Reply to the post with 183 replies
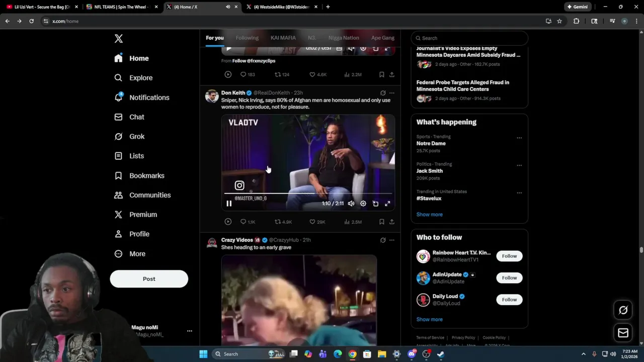The width and height of the screenshot is (644, 362). pyautogui.click(x=248, y=74)
